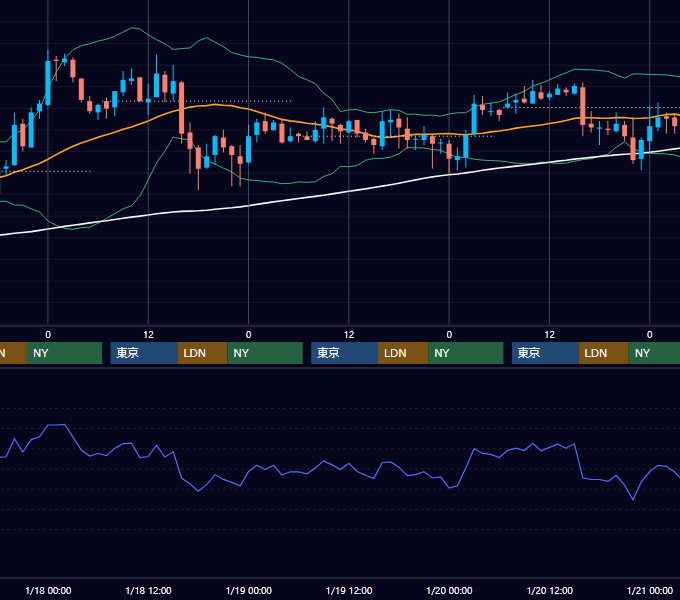Screen dimensions: 680x600
Task: Click the 1/20 12:00 date axis label
Action: click(x=549, y=590)
